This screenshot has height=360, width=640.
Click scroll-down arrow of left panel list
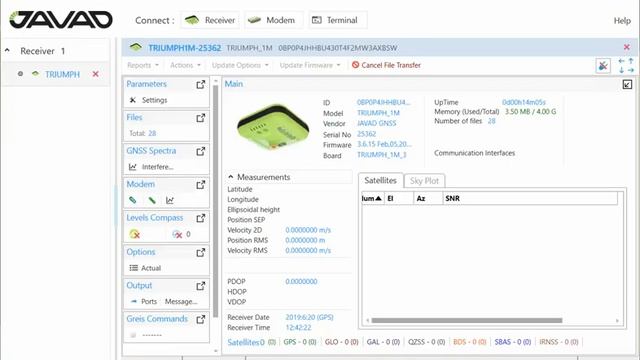pos(216,351)
